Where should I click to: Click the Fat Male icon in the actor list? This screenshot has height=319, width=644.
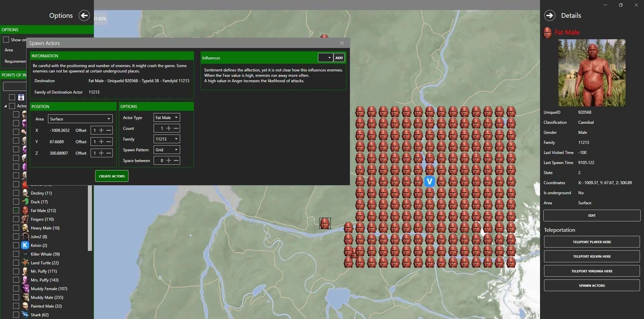pos(25,210)
